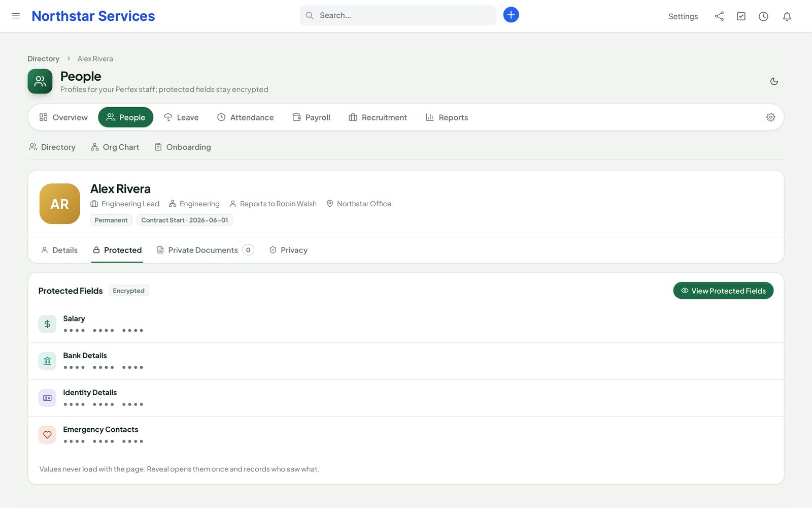Open the Directory sub-tab

(52, 147)
